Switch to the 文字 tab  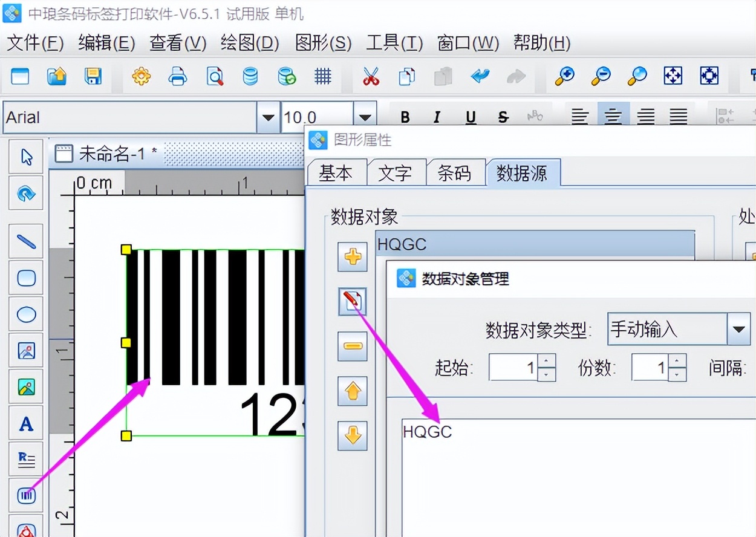click(396, 174)
